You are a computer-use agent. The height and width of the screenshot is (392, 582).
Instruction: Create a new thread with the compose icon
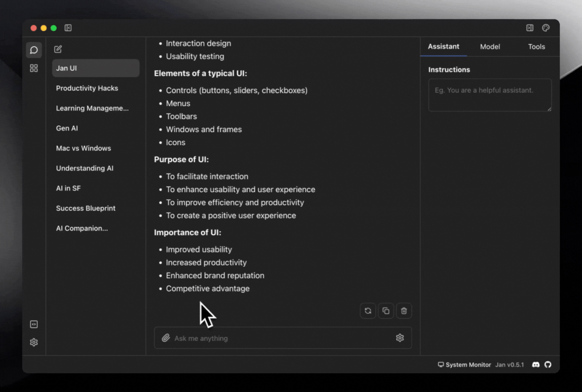(x=58, y=49)
